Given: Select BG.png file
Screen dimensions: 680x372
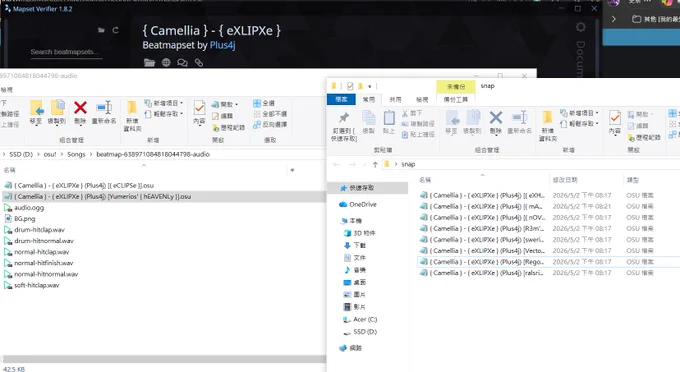Looking at the screenshot, I should 20,219.
